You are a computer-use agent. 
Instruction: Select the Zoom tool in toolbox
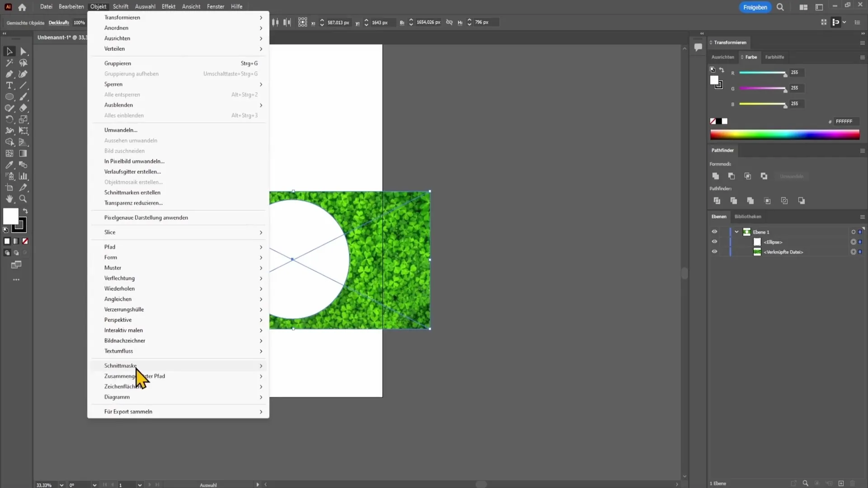24,199
